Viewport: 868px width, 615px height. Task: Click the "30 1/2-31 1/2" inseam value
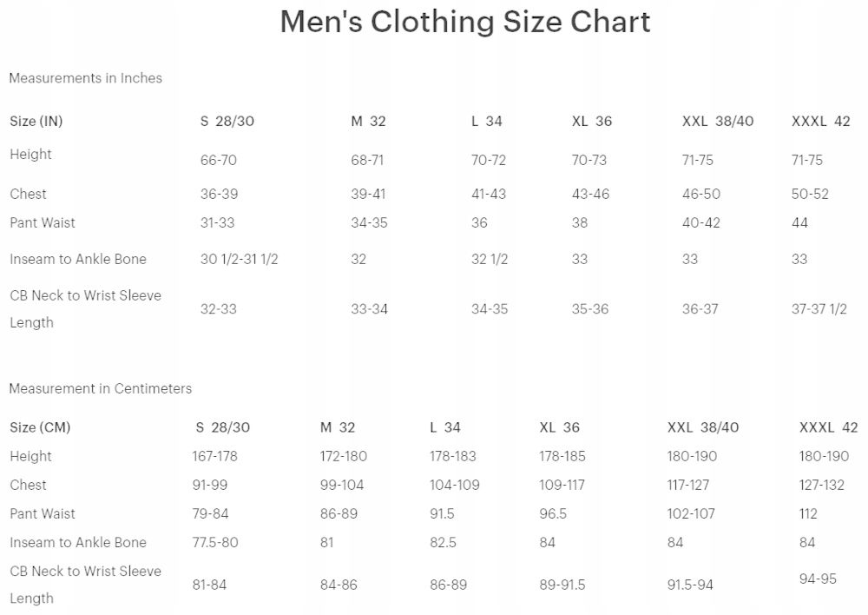pyautogui.click(x=239, y=259)
